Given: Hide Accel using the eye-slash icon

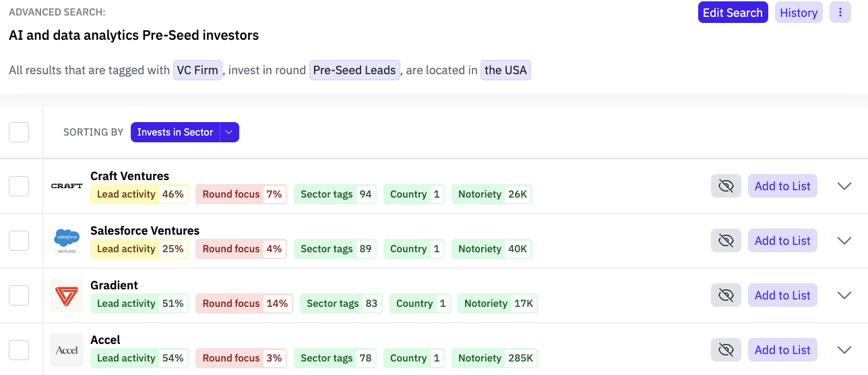Looking at the screenshot, I should (726, 350).
